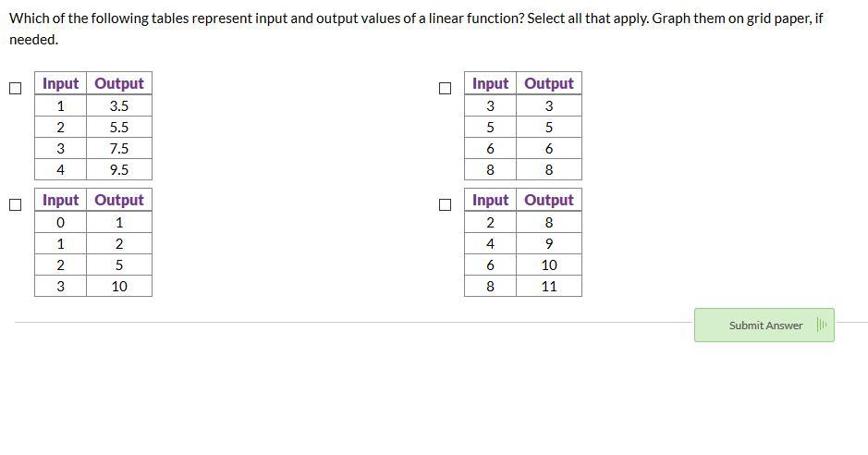Click the 9.5 output cell in the first table
Screen dimensions: 868x455
coord(119,169)
